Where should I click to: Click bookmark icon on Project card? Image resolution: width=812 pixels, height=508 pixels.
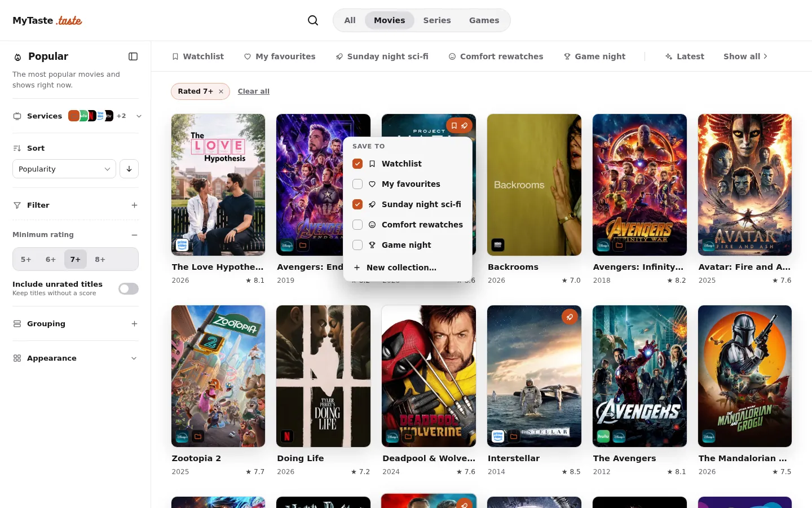click(x=454, y=126)
